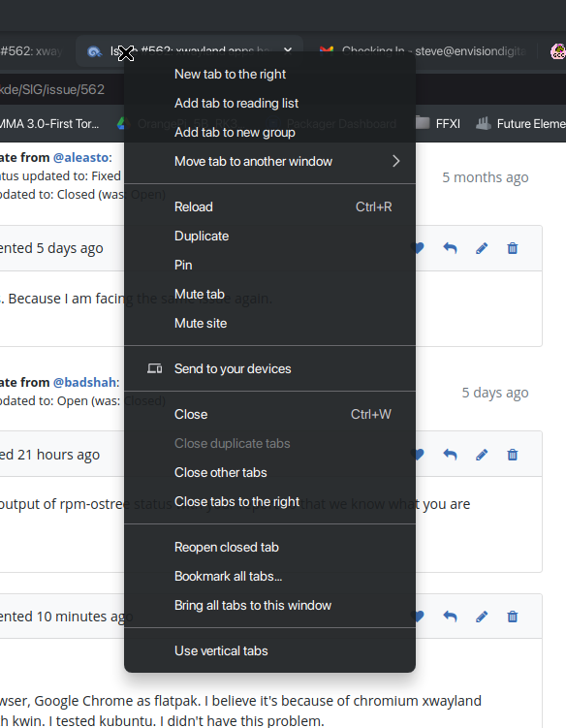Open the @aleasto user link
Image resolution: width=566 pixels, height=728 pixels.
pos(82,157)
